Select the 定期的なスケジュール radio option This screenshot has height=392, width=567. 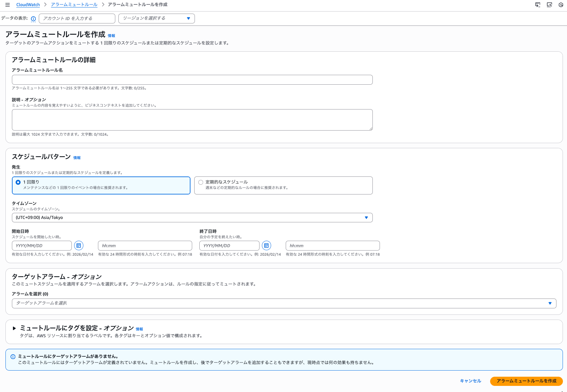(201, 182)
